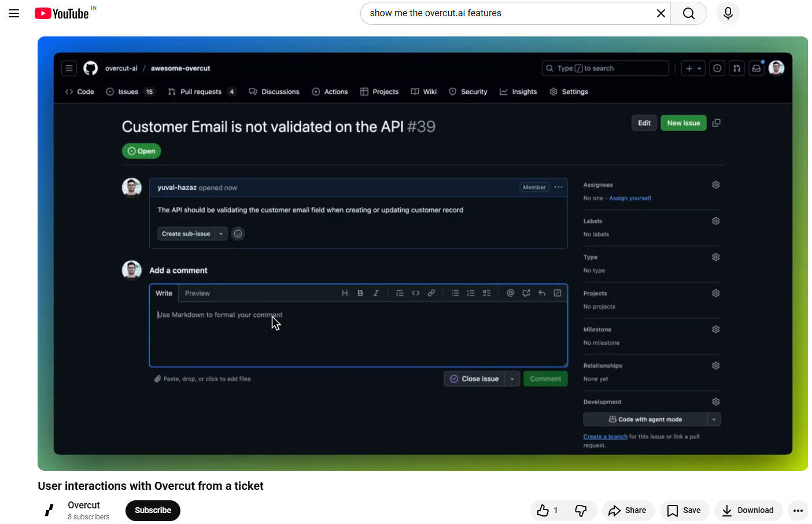Insert a heading in the comment
The width and height of the screenshot is (812, 524).
[x=345, y=293]
